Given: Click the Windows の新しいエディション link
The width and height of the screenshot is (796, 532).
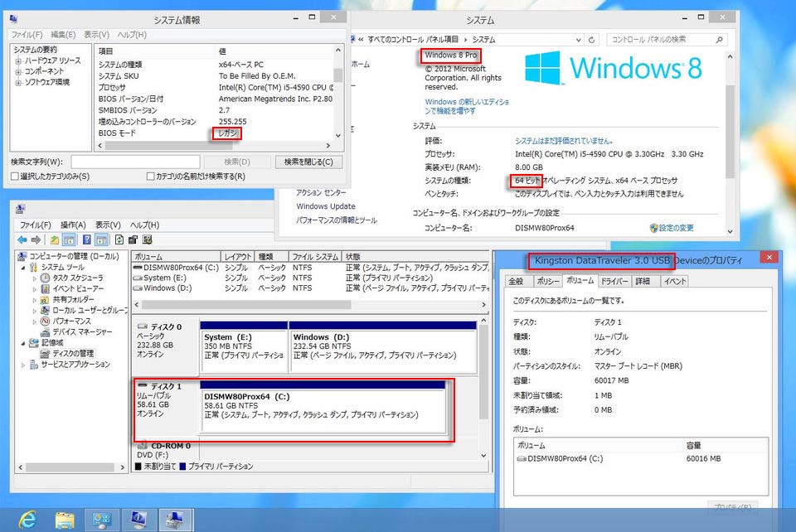Looking at the screenshot, I should click(x=467, y=106).
